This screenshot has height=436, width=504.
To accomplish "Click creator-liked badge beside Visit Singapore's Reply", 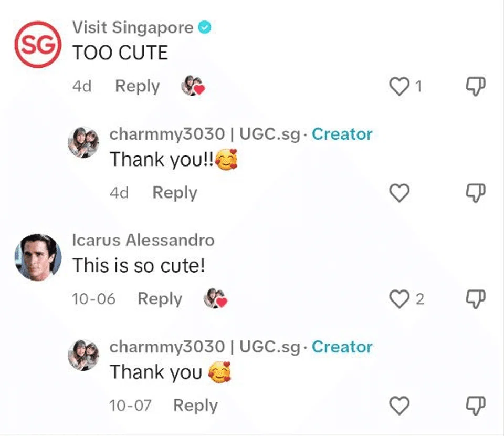I will click(193, 86).
